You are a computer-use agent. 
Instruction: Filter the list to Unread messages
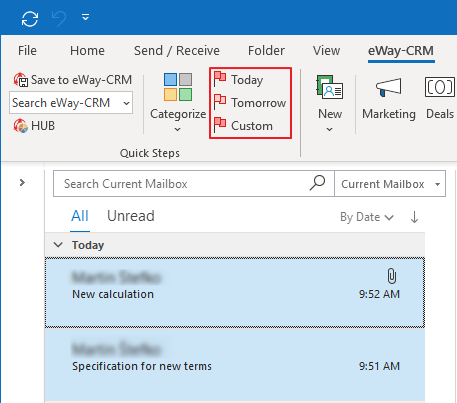(x=131, y=216)
